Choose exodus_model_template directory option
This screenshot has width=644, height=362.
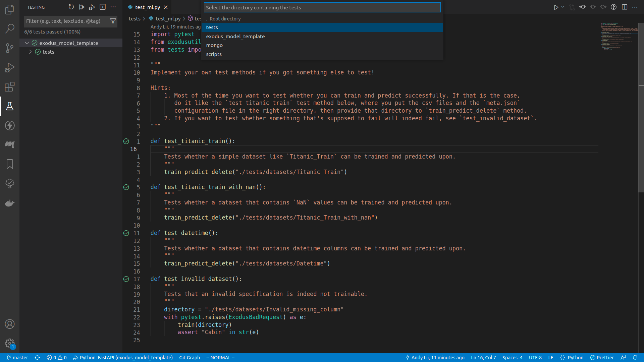(x=322, y=37)
